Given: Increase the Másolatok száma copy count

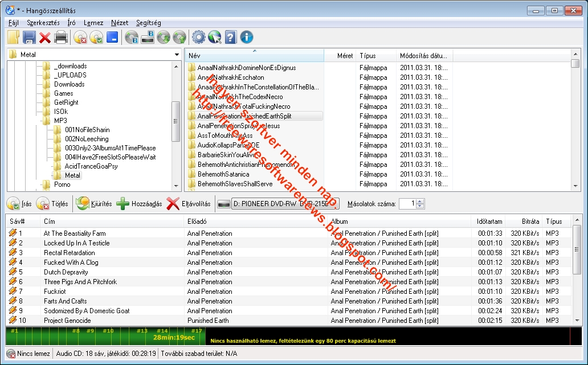Looking at the screenshot, I should point(420,201).
